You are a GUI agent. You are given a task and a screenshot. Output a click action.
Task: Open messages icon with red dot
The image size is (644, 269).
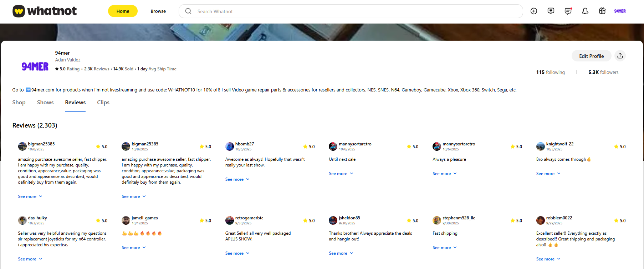pos(568,11)
